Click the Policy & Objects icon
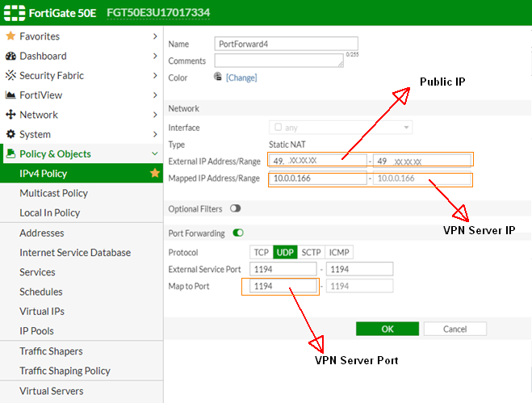 pos(10,153)
